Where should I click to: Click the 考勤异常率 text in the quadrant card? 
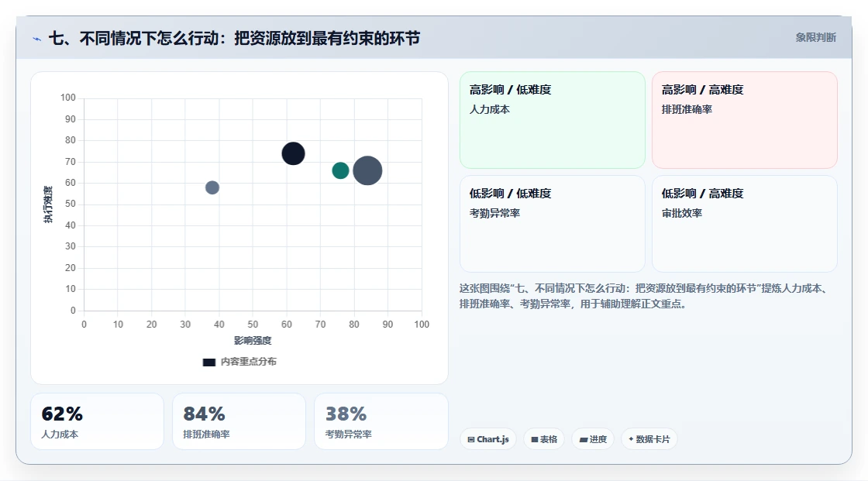[495, 213]
